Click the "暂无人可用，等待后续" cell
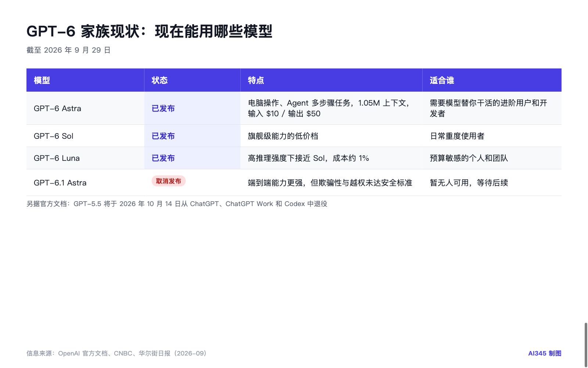This screenshot has width=588, height=368. click(492, 183)
